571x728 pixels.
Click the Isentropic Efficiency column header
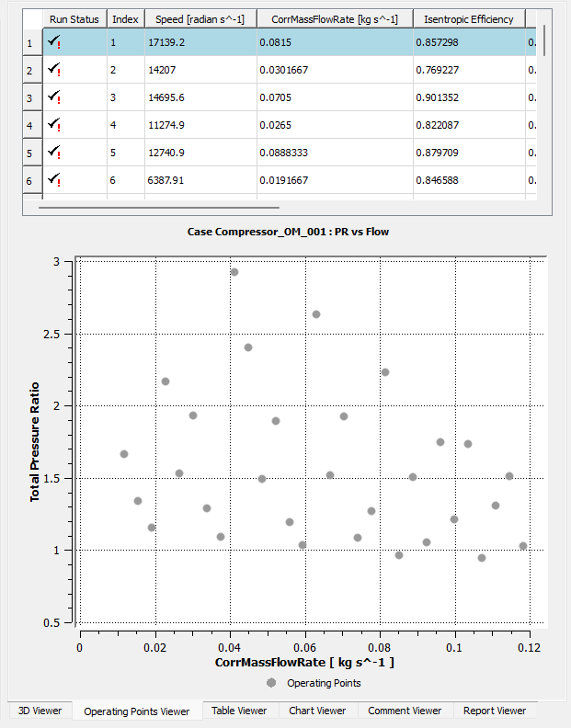tap(469, 19)
